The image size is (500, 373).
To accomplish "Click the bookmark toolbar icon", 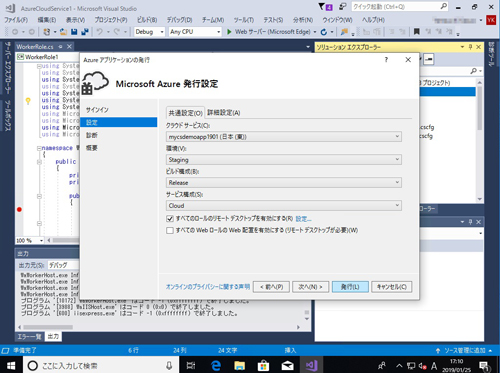I will (417, 32).
